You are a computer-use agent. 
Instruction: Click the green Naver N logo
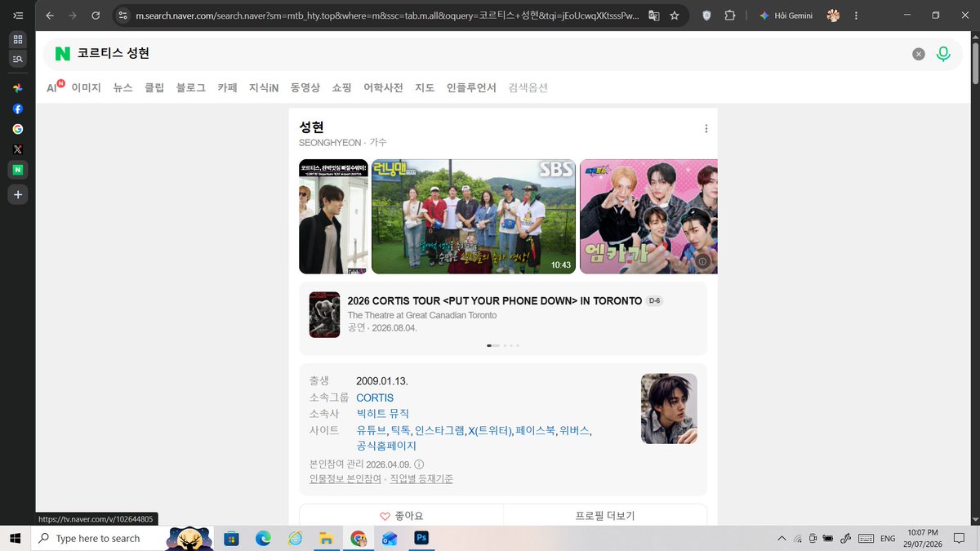click(x=63, y=54)
